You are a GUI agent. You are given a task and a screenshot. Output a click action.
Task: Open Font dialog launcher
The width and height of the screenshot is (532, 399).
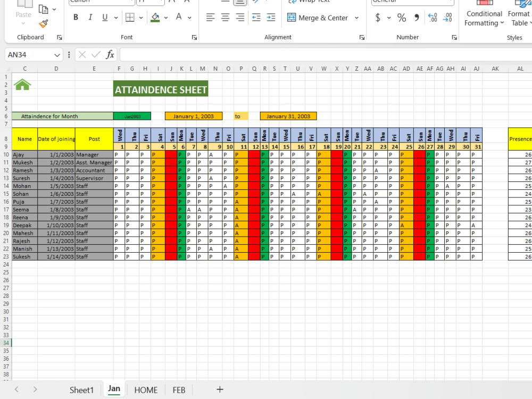pyautogui.click(x=194, y=37)
